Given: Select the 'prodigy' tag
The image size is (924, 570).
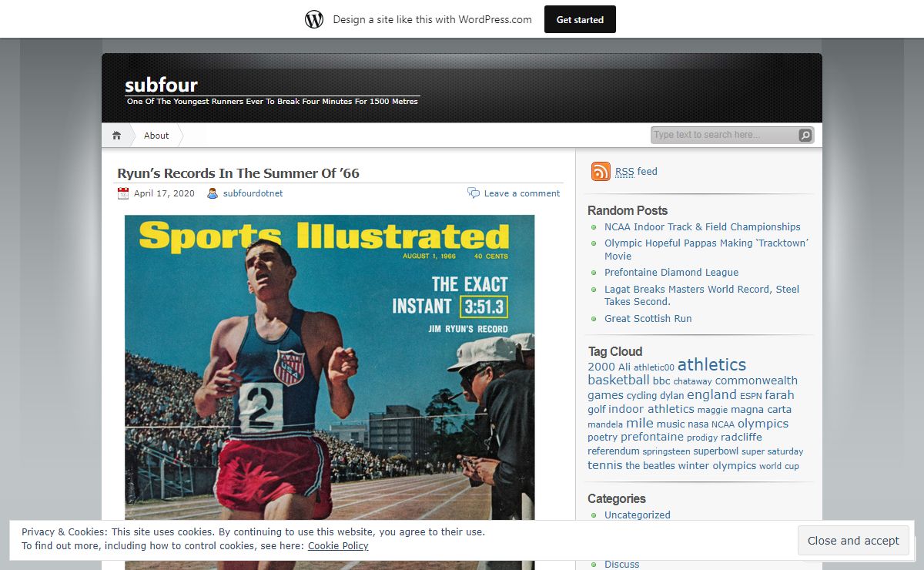Looking at the screenshot, I should tap(702, 438).
